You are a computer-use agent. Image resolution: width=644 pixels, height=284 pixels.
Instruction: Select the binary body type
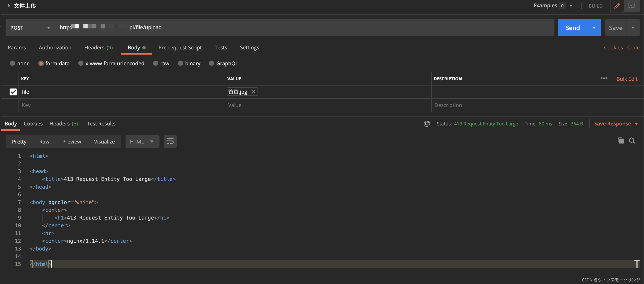pyautogui.click(x=180, y=63)
